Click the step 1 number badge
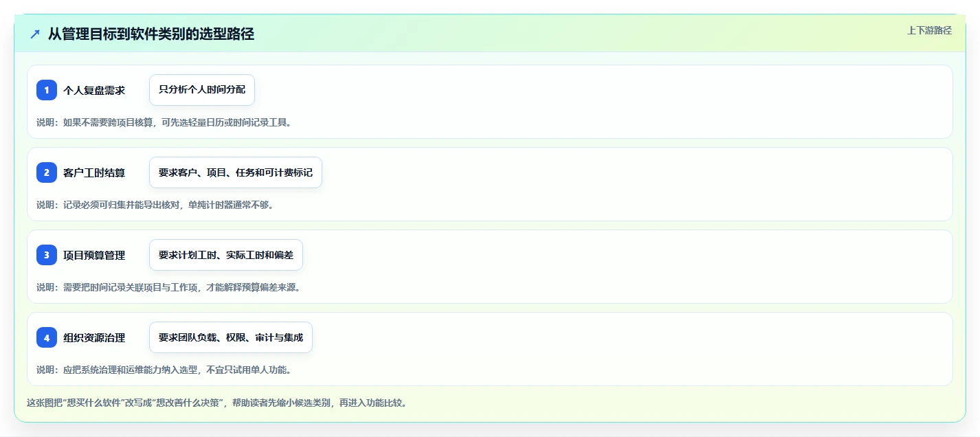This screenshot has width=980, height=437. (x=47, y=90)
